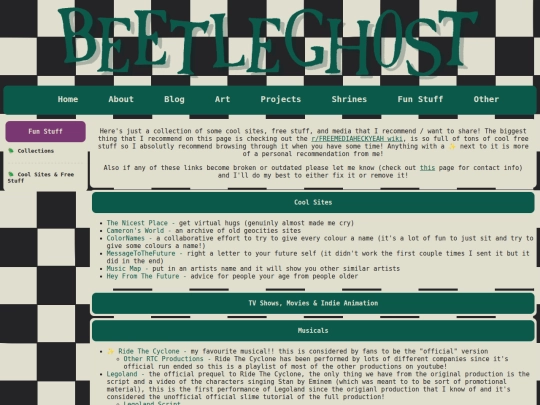Screen dimensions: 540x405
Task: Open The Nicest Place link
Action: pos(137,223)
